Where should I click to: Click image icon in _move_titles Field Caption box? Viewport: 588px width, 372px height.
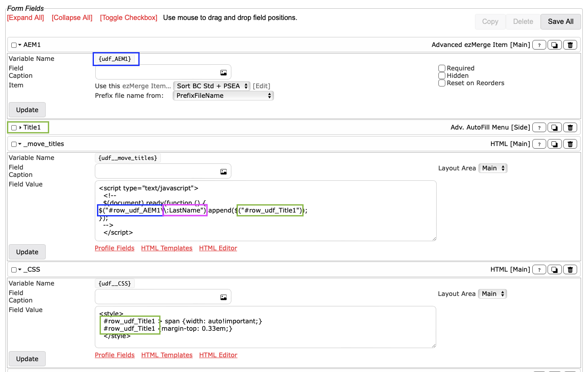(224, 172)
